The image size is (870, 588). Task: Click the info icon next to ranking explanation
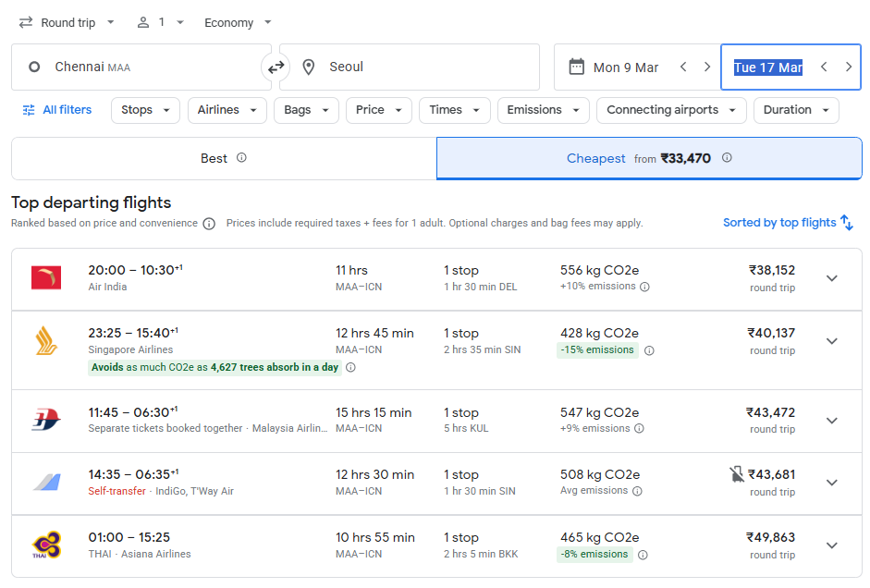(210, 223)
